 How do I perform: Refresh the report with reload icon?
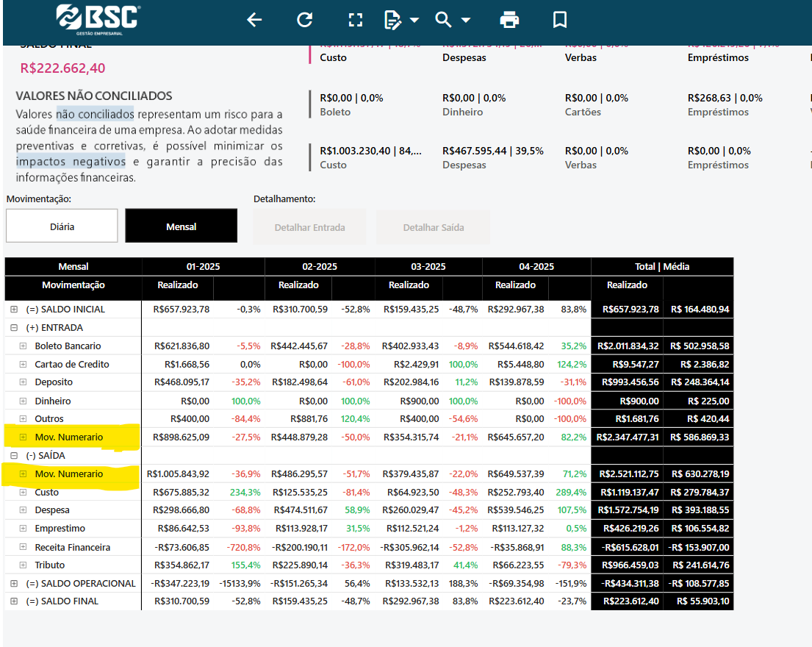point(304,20)
